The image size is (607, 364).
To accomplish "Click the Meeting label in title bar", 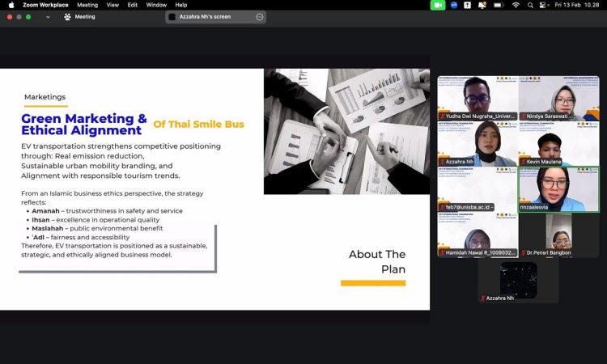I will (85, 17).
